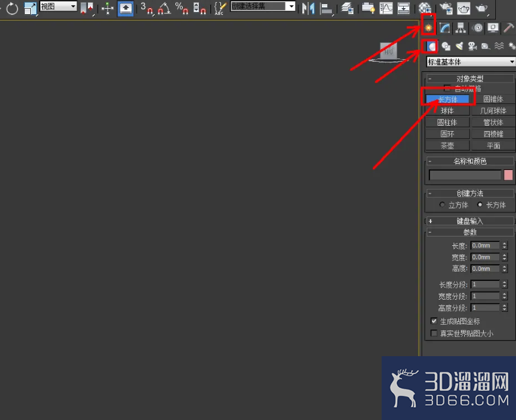Click the 圆锥体 cone button
Viewport: 516px width, 420px height.
pyautogui.click(x=493, y=99)
